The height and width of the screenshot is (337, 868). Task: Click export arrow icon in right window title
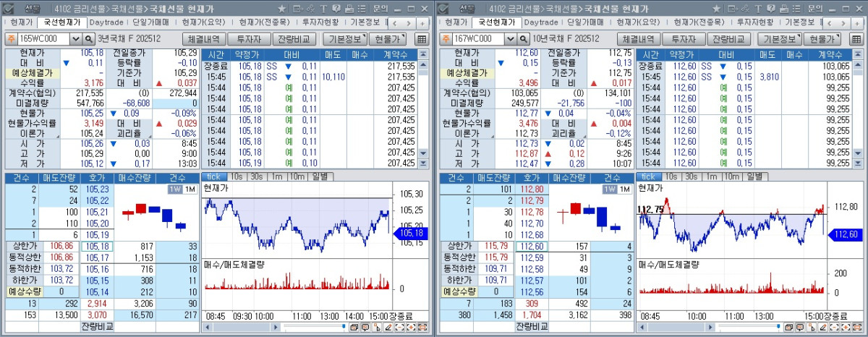[731, 9]
